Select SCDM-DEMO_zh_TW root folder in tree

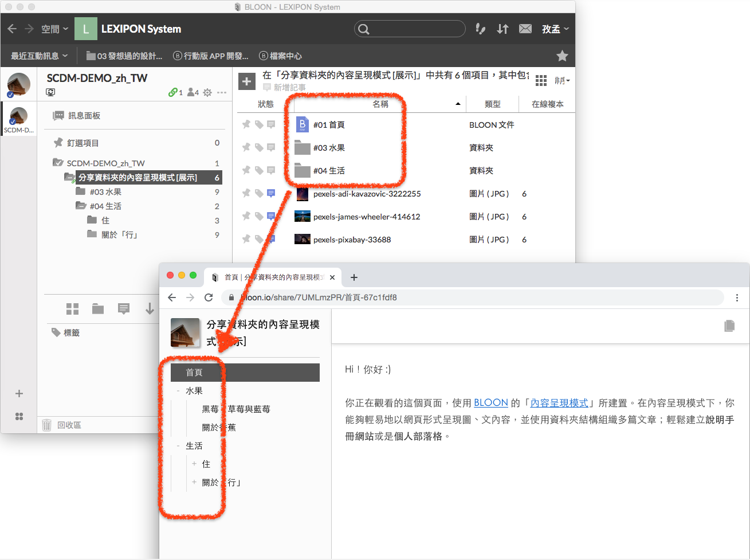106,163
